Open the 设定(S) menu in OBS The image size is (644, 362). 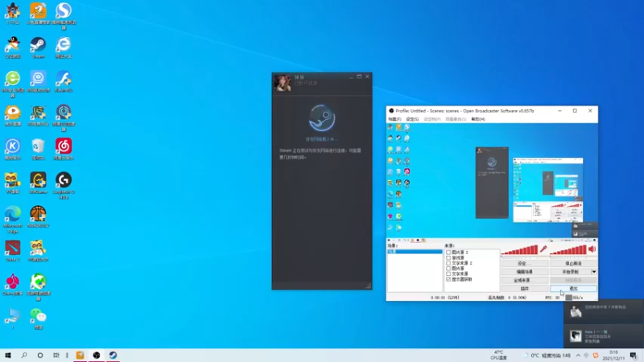(412, 119)
